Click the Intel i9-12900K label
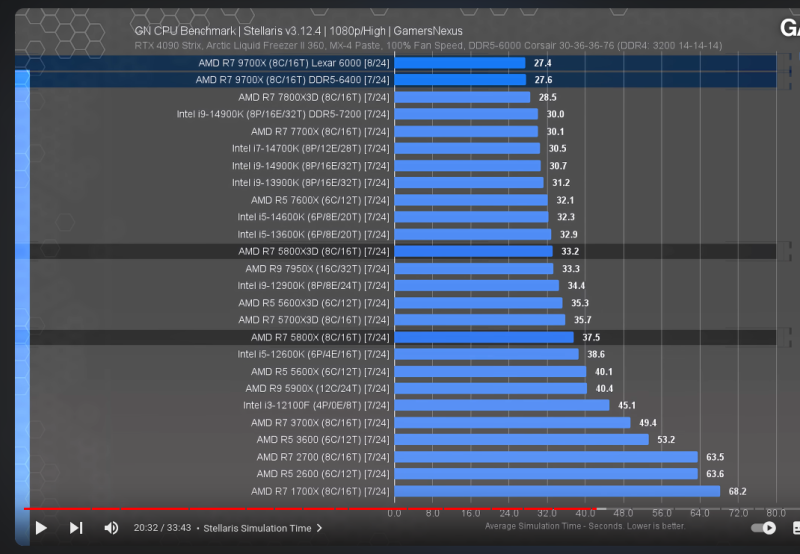The height and width of the screenshot is (554, 800). tap(313, 286)
